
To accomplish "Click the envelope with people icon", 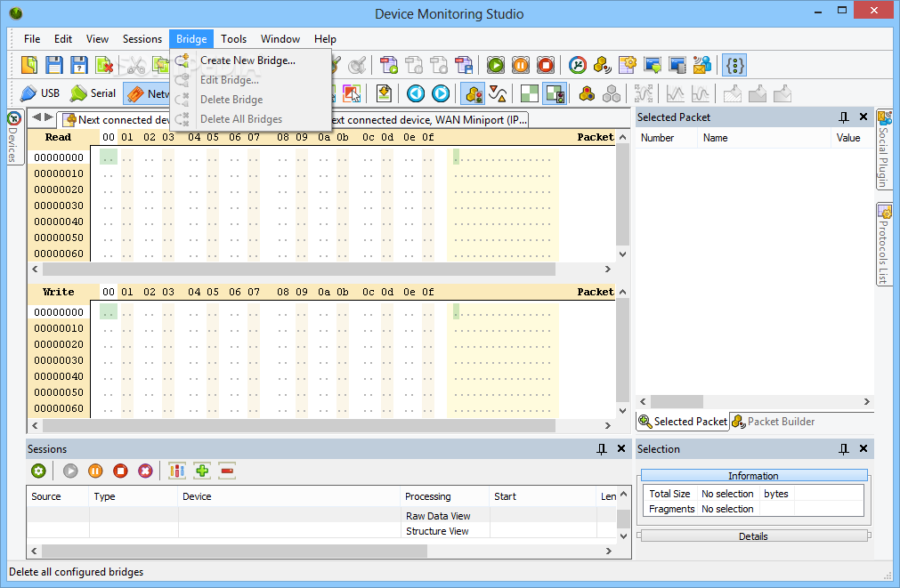I will pyautogui.click(x=702, y=65).
